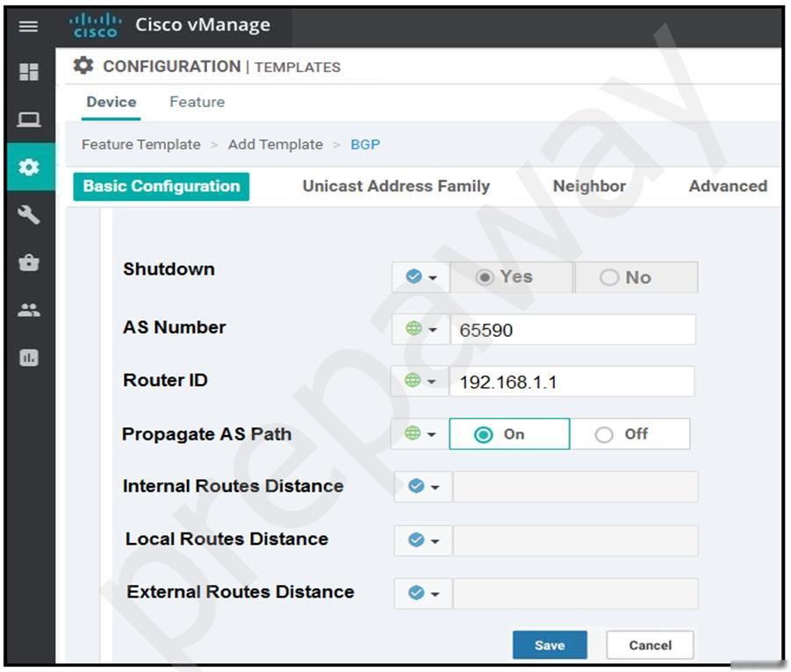Open the Analytics chart icon in sidebar
This screenshot has width=791, height=672.
pyautogui.click(x=29, y=358)
